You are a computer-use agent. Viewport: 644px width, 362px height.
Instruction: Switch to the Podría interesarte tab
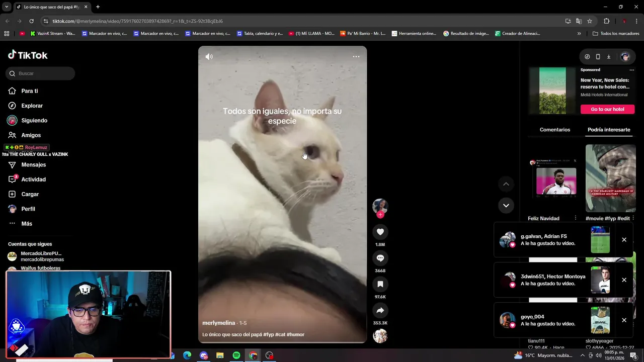click(609, 130)
